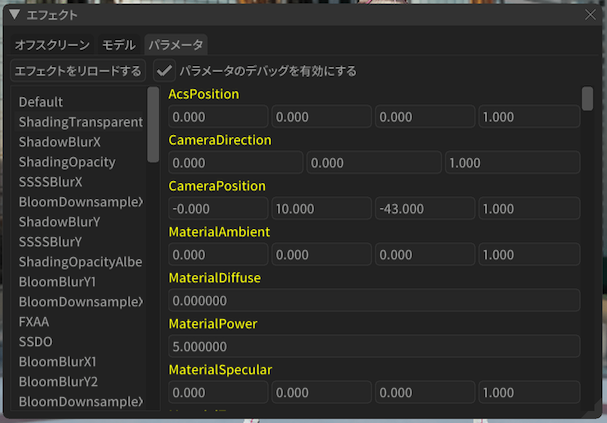Screen dimensions: 607x423
Task: Select the パラメータ tab
Action: tap(176, 45)
